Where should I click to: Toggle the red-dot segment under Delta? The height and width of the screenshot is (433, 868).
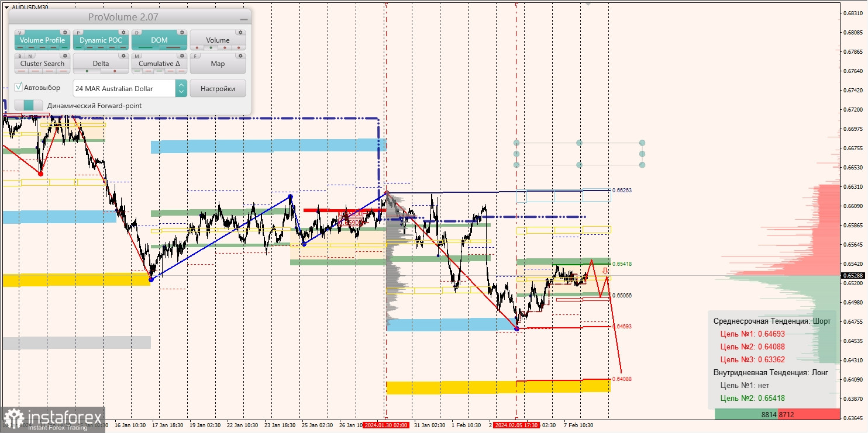(x=115, y=71)
